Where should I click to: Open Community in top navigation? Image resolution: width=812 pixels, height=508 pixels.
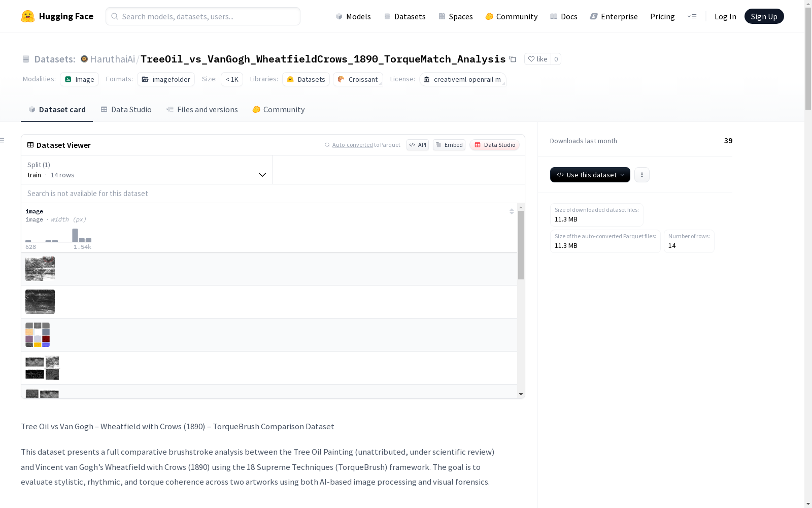[512, 16]
